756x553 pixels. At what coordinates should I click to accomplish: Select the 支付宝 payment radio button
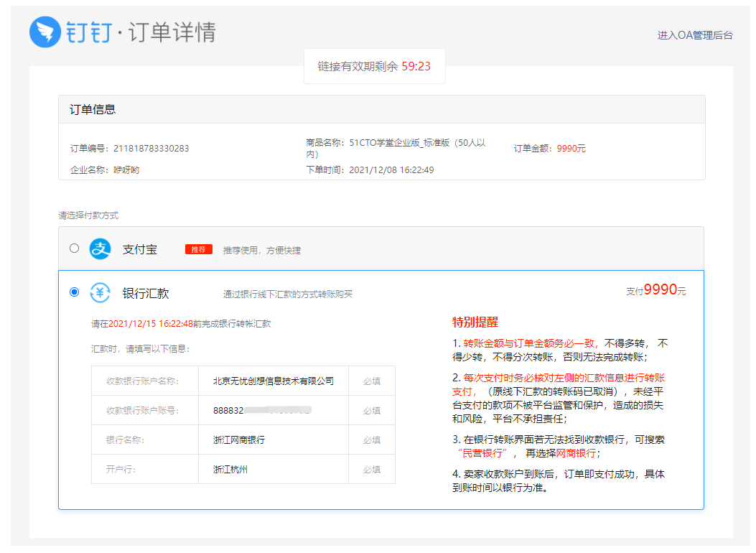(74, 248)
